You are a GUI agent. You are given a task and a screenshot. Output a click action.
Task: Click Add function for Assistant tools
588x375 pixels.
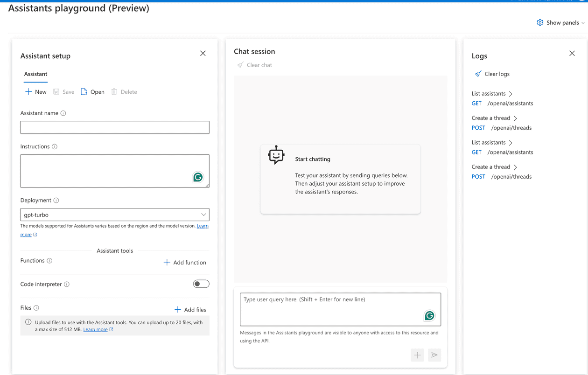[184, 262]
